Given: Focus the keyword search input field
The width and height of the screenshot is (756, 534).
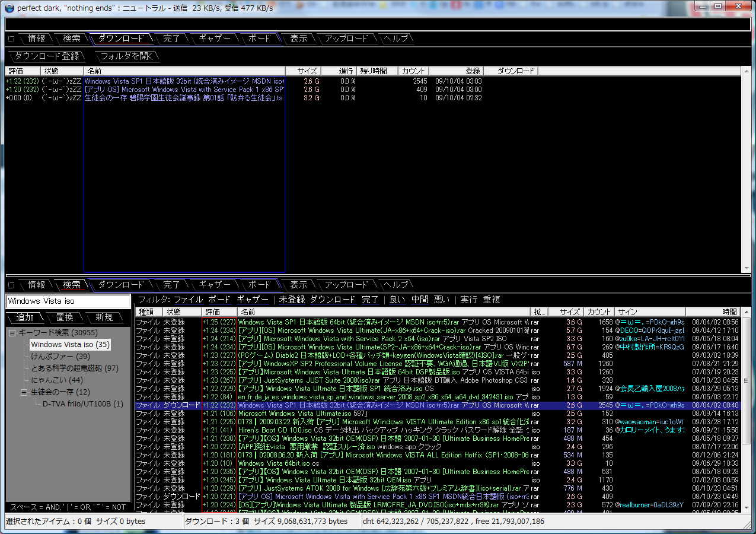Looking at the screenshot, I should click(x=69, y=301).
